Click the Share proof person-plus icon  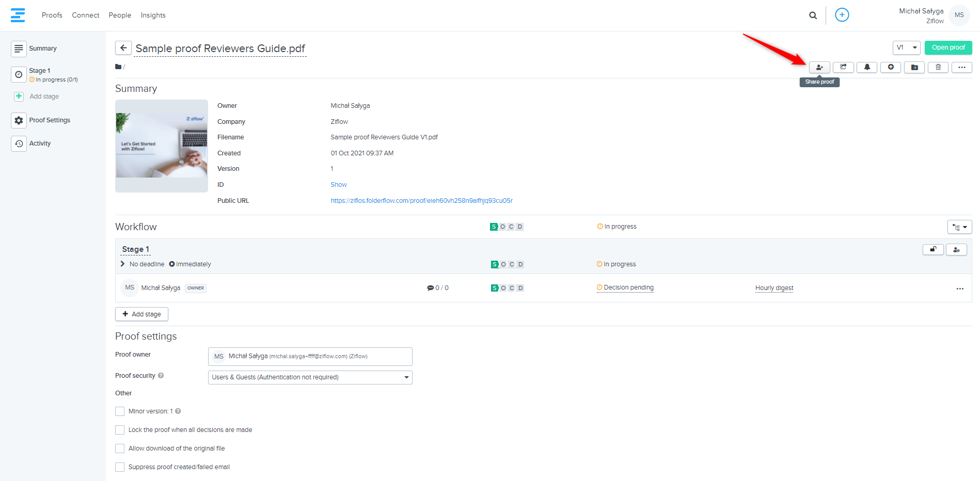[x=819, y=68]
